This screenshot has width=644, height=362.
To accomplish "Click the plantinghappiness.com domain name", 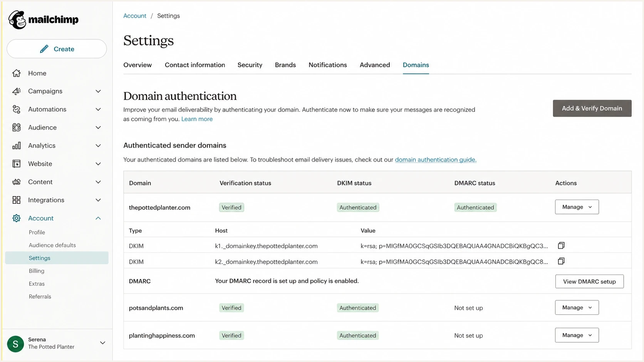I will pyautogui.click(x=162, y=335).
